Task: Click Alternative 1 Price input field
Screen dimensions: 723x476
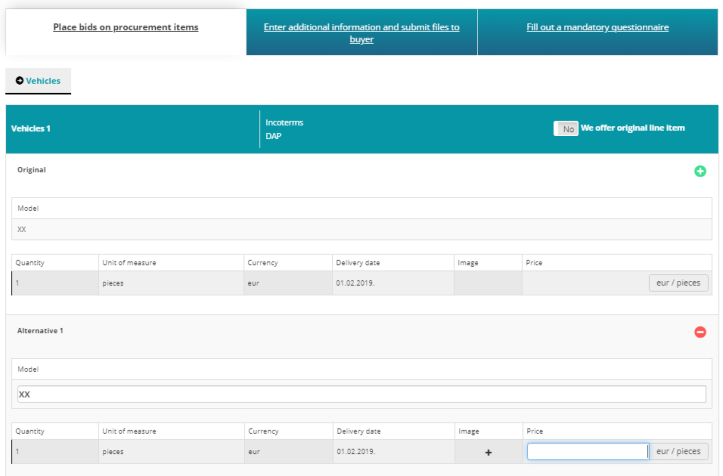Action: click(588, 452)
